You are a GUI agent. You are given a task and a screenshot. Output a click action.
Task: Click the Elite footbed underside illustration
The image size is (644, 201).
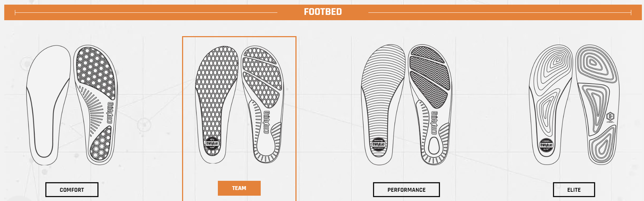click(597, 105)
